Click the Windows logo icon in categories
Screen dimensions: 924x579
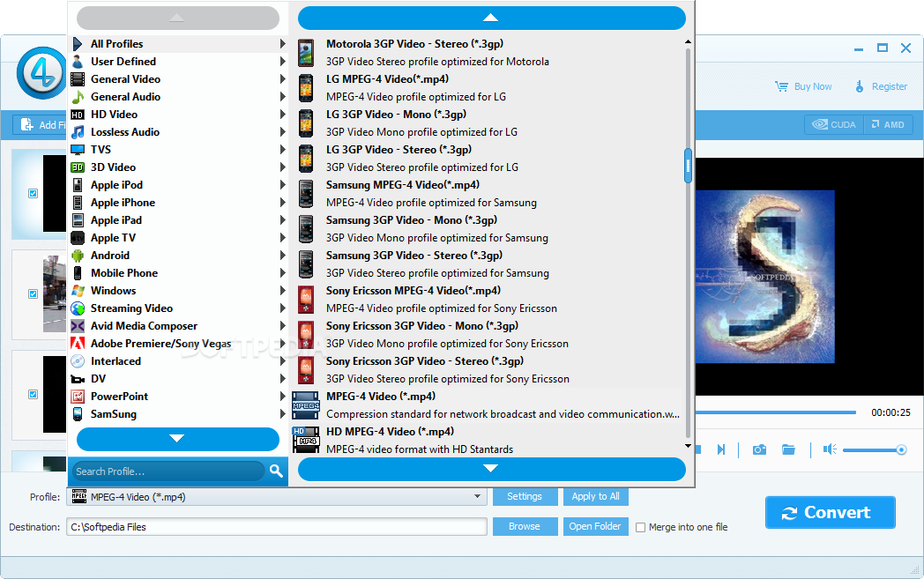click(x=78, y=291)
